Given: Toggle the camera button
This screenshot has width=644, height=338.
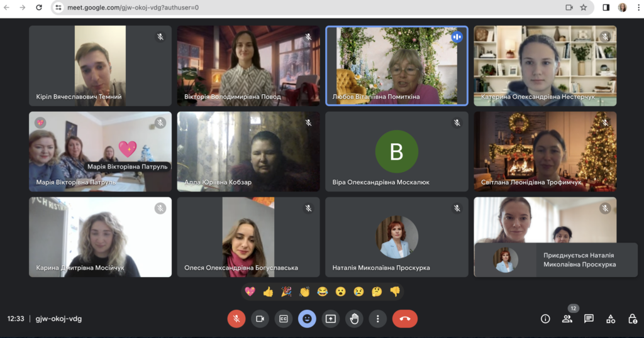Looking at the screenshot, I should 259,319.
